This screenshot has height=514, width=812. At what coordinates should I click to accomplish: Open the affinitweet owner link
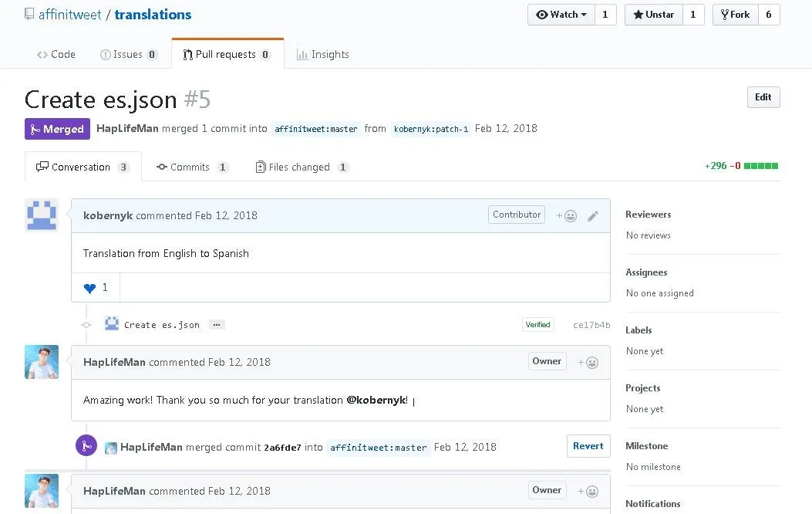pos(70,15)
